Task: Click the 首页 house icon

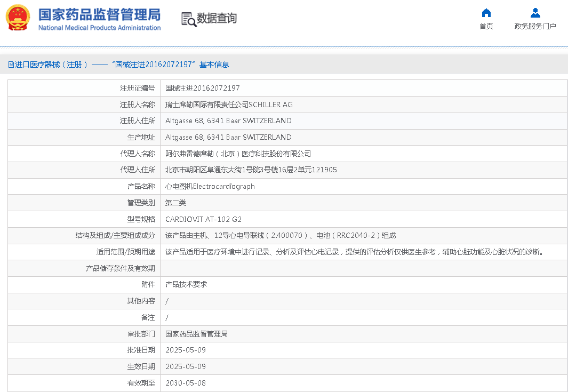Action: coord(486,13)
